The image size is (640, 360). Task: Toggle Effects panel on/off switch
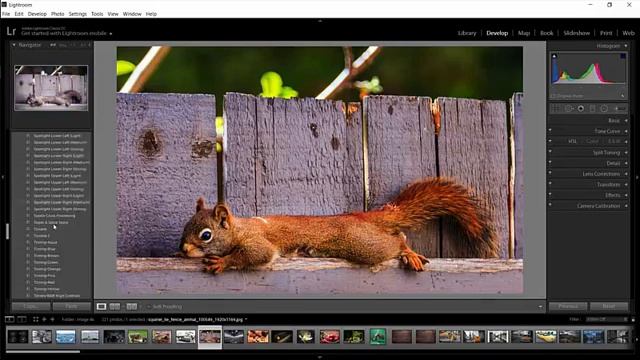[550, 194]
